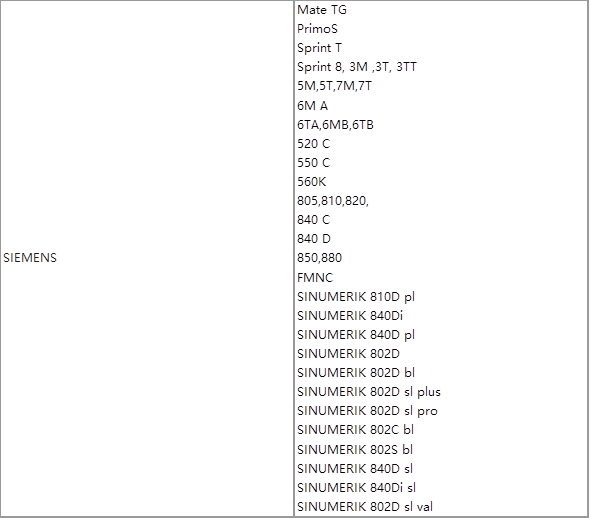Click the 5M,5T,7M,7T entry
Viewport: 590px width, 519px height.
point(334,86)
